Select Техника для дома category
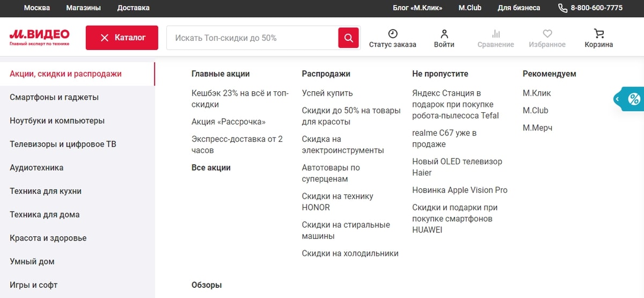This screenshot has width=644, height=298. coord(77,215)
